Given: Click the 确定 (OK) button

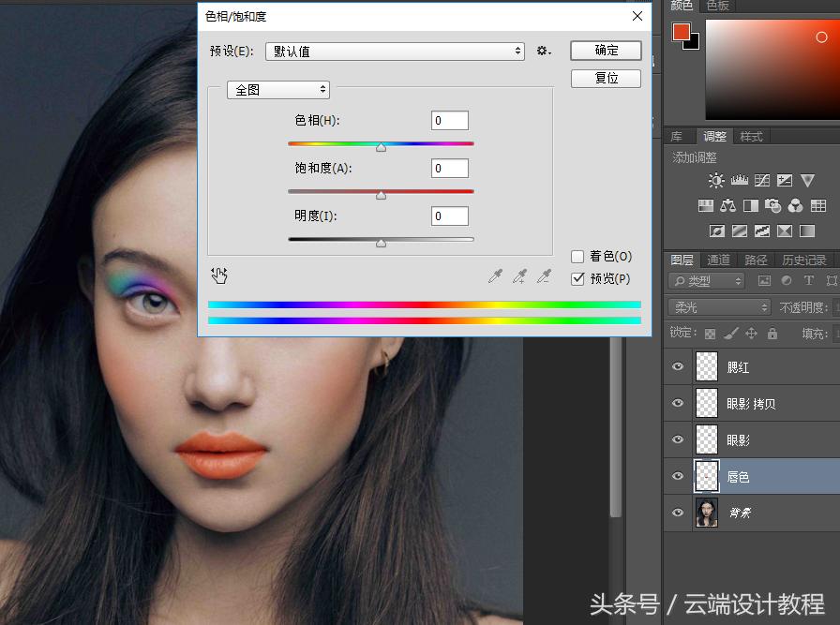Looking at the screenshot, I should (x=606, y=51).
